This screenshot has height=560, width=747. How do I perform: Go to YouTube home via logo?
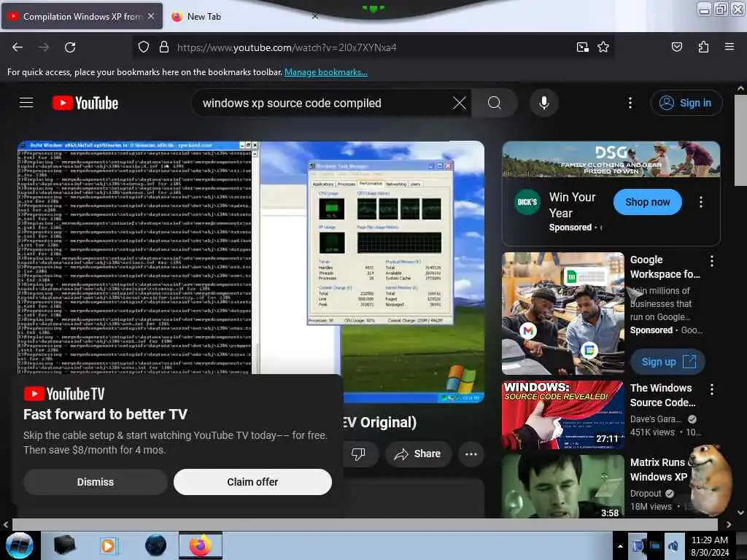coord(85,103)
